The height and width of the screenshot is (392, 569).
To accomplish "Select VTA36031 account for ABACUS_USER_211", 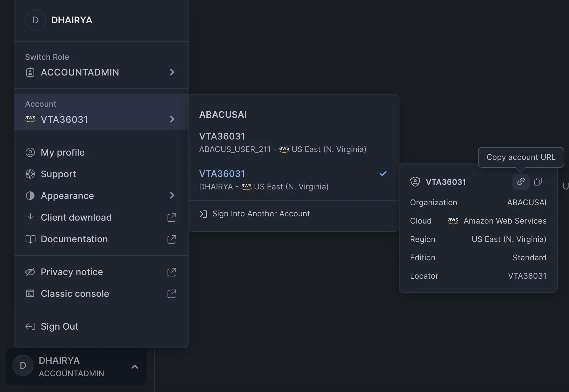I will [x=283, y=142].
